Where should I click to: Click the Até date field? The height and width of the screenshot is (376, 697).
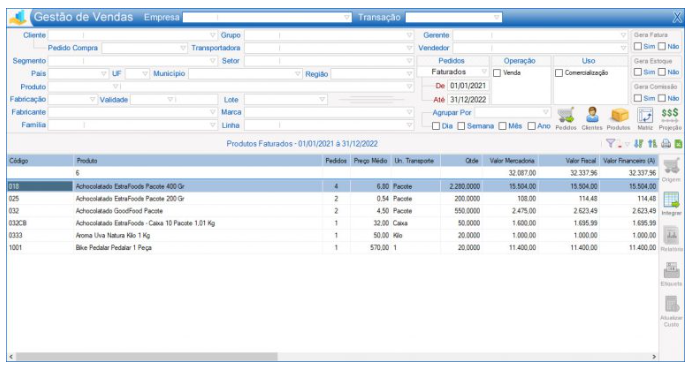click(x=468, y=100)
